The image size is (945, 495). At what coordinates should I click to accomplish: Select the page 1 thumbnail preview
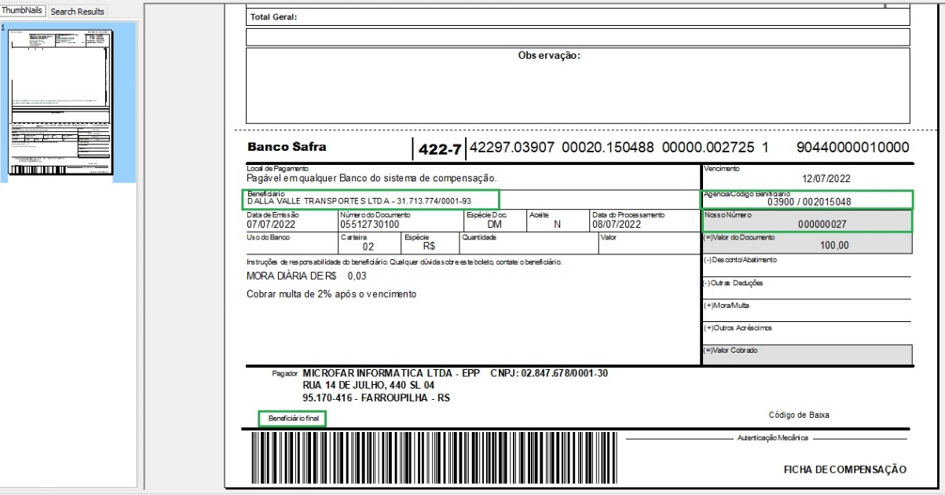click(61, 102)
